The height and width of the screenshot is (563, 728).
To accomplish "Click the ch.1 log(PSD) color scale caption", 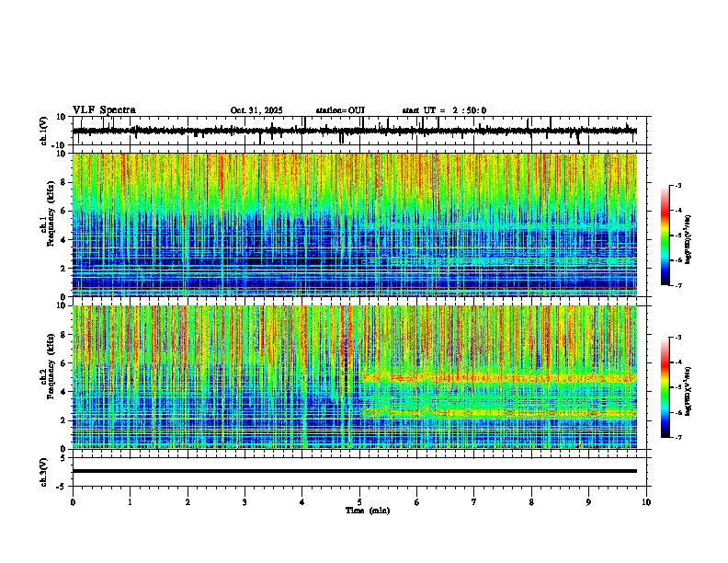I will tap(688, 240).
